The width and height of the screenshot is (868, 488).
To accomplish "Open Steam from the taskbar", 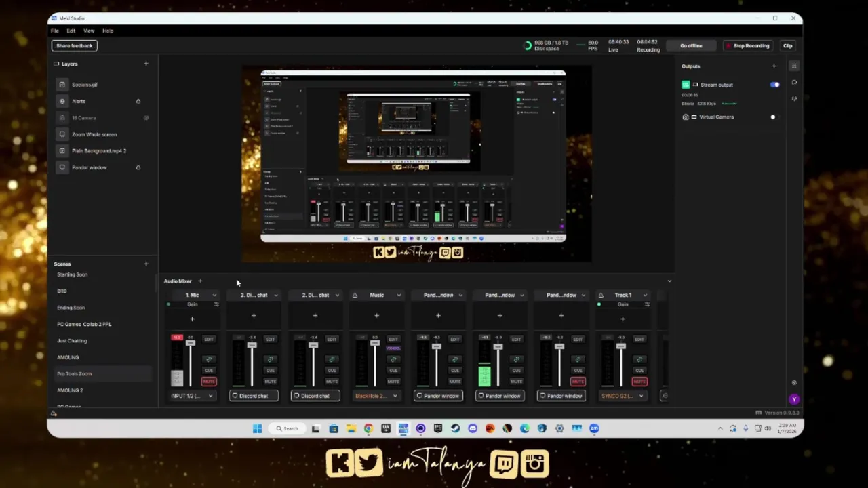I will coord(455,428).
